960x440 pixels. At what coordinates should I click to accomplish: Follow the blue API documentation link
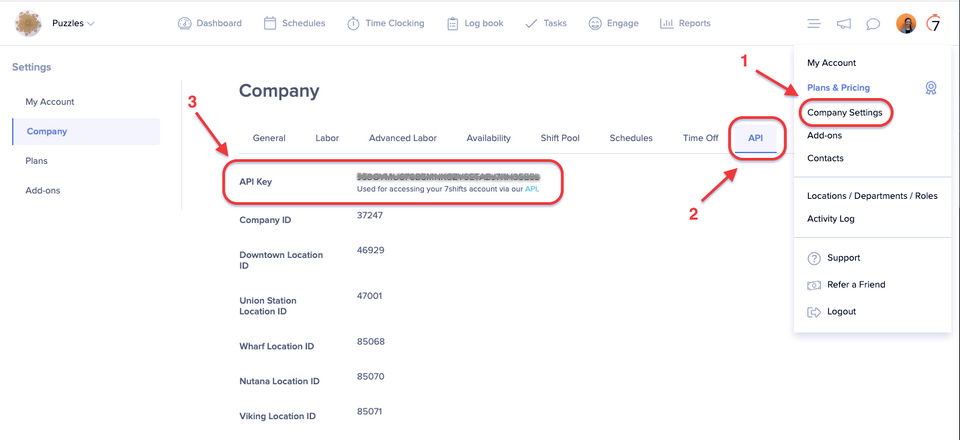tap(532, 190)
